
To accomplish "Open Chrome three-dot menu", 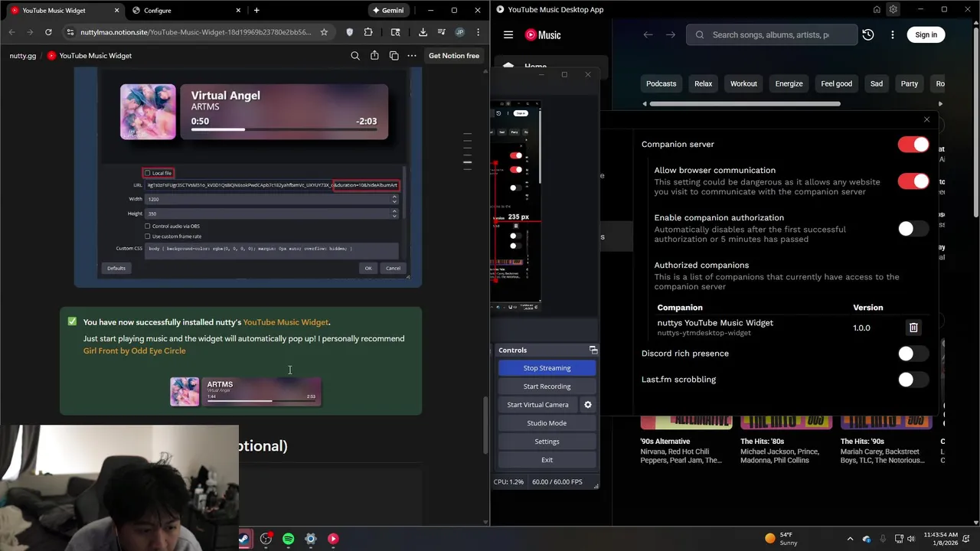I will click(x=478, y=32).
